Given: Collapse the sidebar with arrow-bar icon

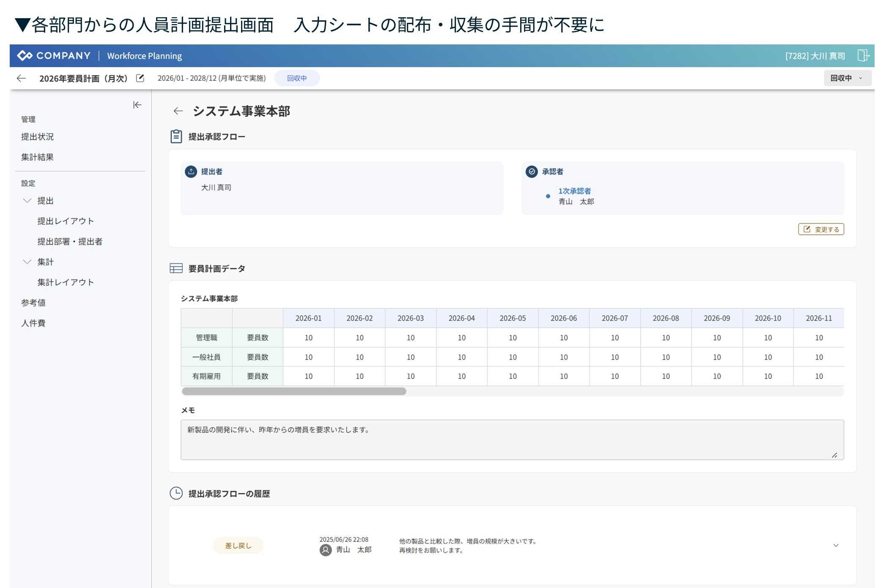Looking at the screenshot, I should 137,105.
